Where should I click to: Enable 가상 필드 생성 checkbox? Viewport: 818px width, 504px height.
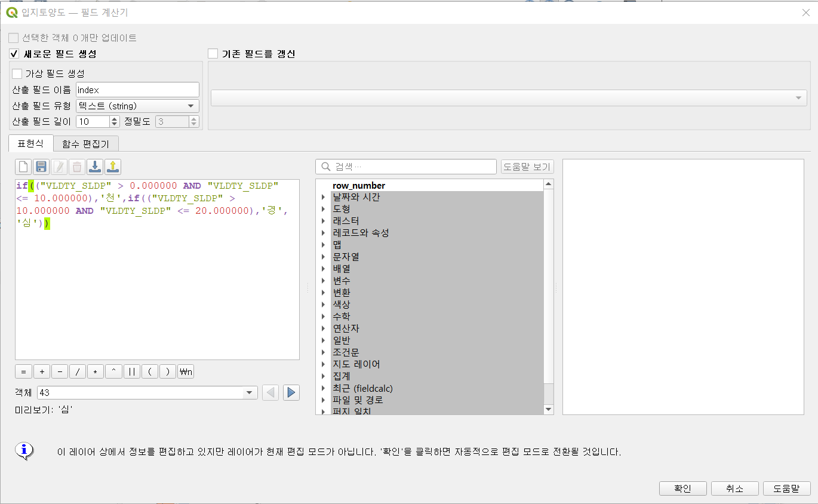[x=17, y=73]
